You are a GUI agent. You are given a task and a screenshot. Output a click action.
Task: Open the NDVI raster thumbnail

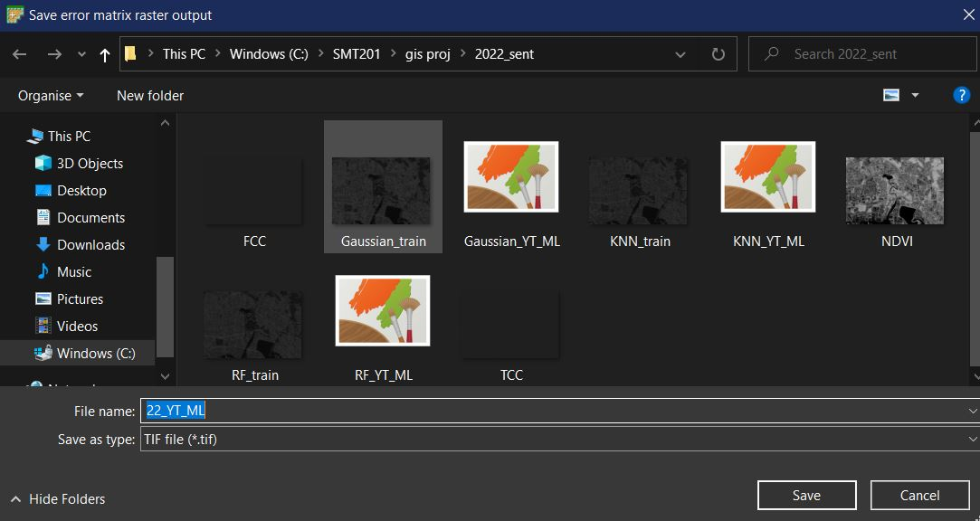[x=895, y=191]
